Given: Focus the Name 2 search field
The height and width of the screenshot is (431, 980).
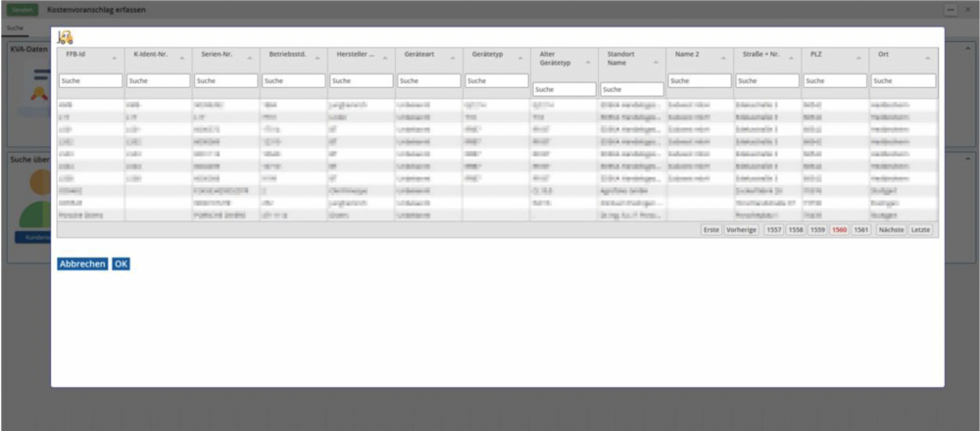Looking at the screenshot, I should pyautogui.click(x=700, y=80).
